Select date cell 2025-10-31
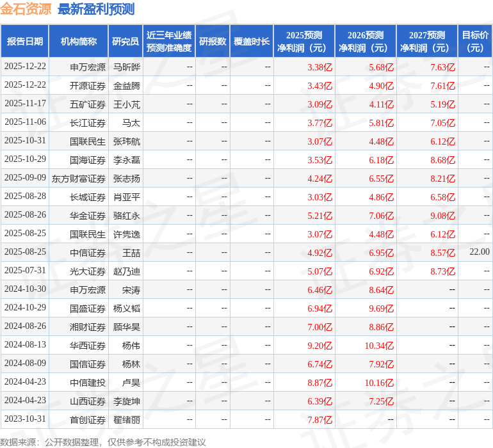 click(x=25, y=141)
